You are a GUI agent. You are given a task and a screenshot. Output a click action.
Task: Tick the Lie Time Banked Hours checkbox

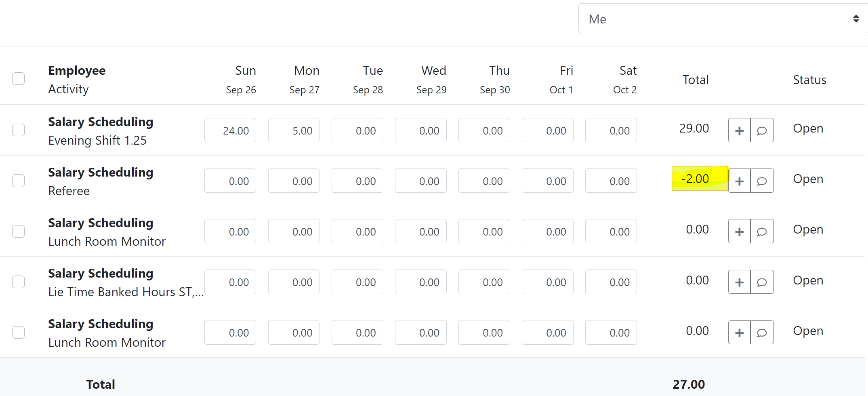tap(19, 282)
